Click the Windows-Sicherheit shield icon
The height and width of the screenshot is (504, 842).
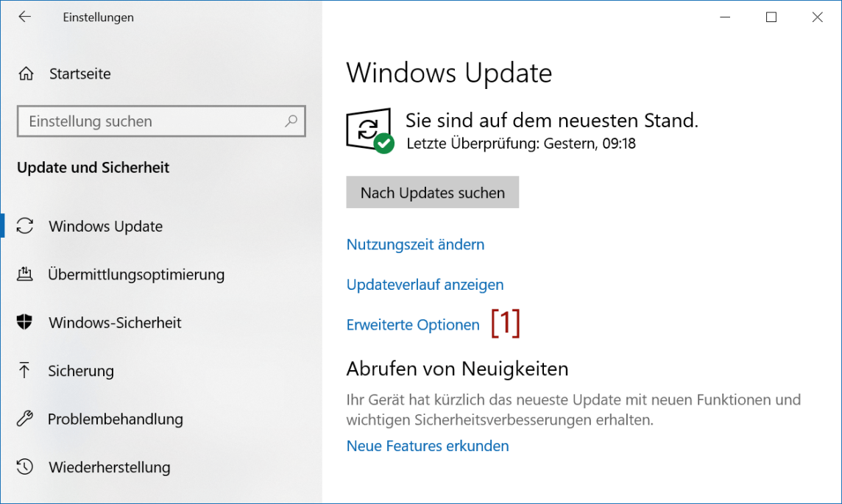[x=25, y=322]
